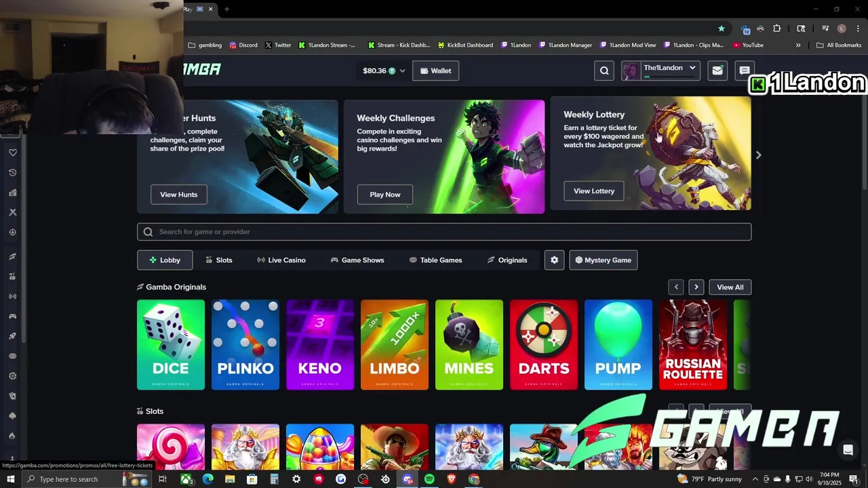
Task: Open the Pump game thumbnail
Action: coord(618,345)
